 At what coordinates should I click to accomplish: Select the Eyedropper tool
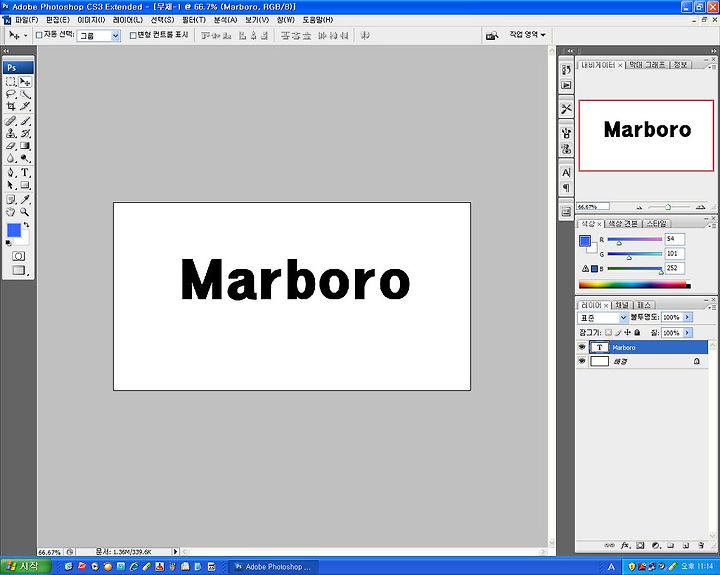click(x=25, y=200)
